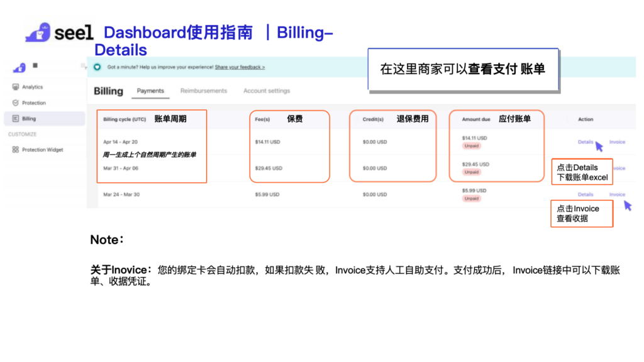Viewport: 644px width, 362px height.
Task: Click the Unpaid badge under $14.11 USD
Action: 471,146
